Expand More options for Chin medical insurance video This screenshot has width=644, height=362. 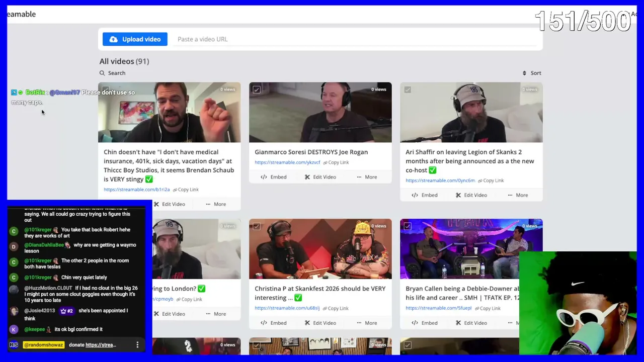point(215,204)
